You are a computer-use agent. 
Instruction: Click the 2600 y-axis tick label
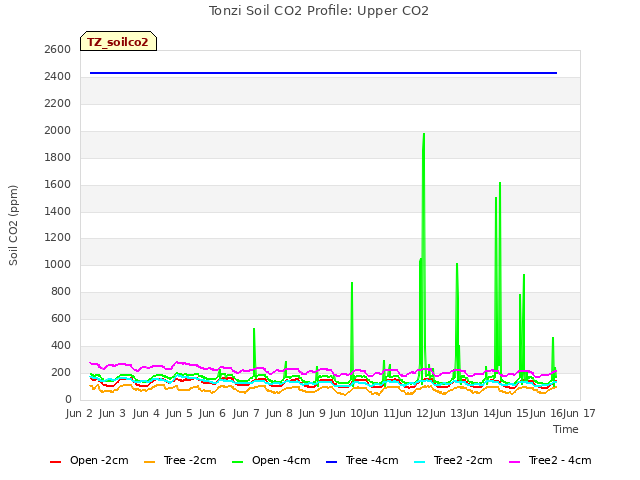tap(58, 49)
